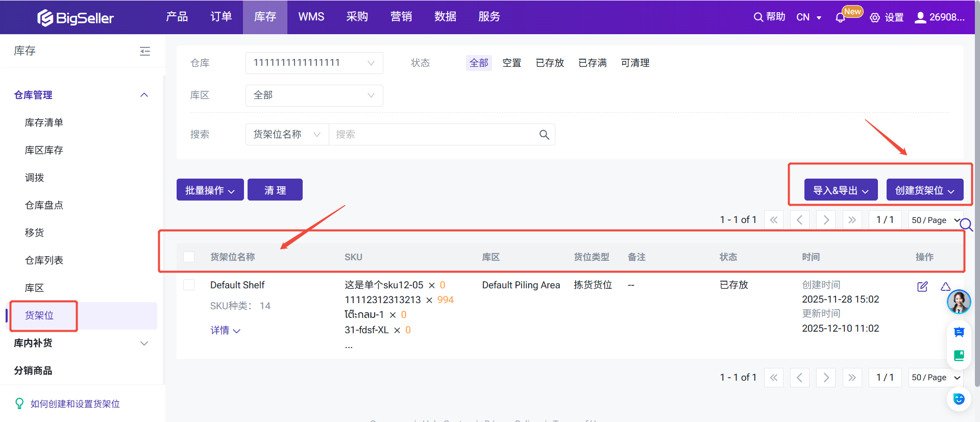Open the customer service avatar chat
The image size is (980, 422).
pos(959,302)
